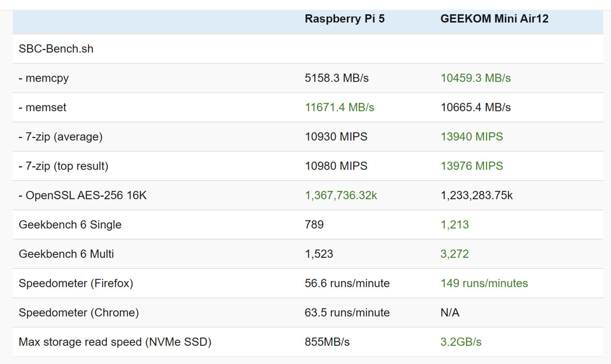Image resolution: width=611 pixels, height=364 pixels.
Task: Click the green 3.2GB/s storage speed value
Action: point(461,341)
